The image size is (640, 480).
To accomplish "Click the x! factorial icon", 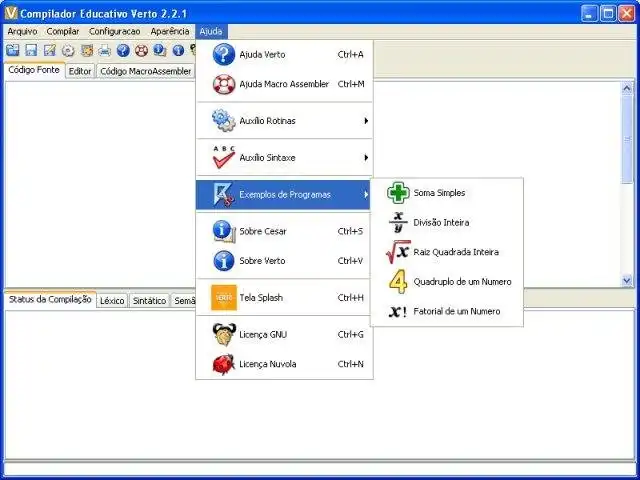I will tap(398, 312).
